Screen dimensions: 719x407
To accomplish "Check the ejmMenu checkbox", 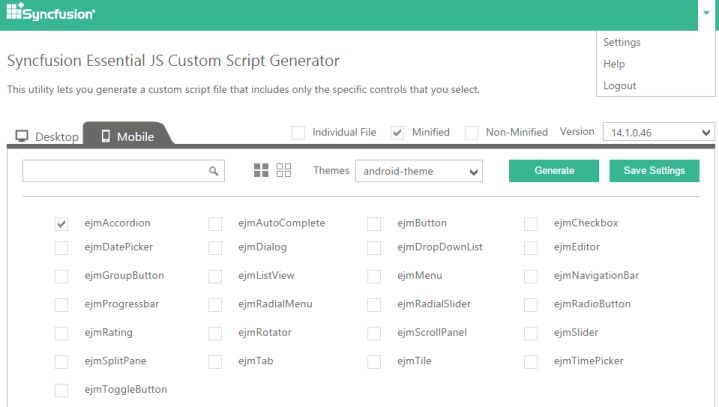I will click(374, 276).
